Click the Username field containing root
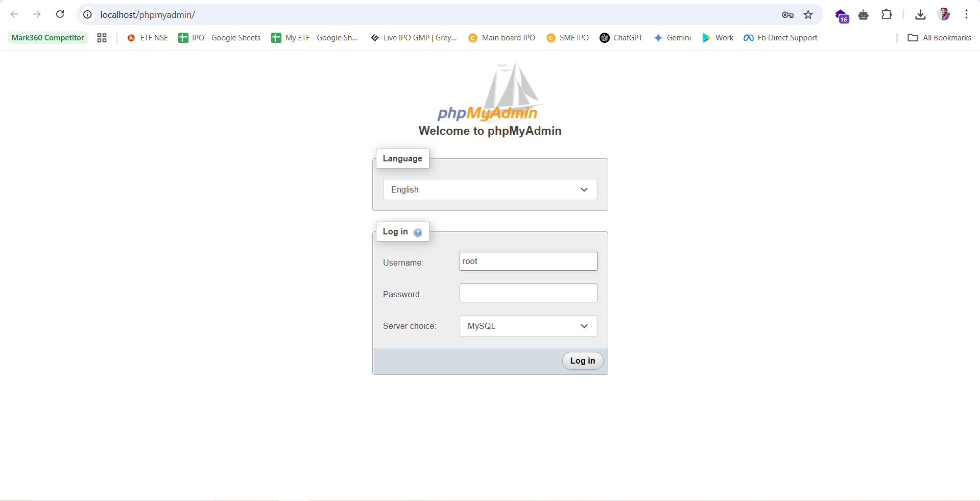Image resolution: width=980 pixels, height=501 pixels. pos(528,261)
